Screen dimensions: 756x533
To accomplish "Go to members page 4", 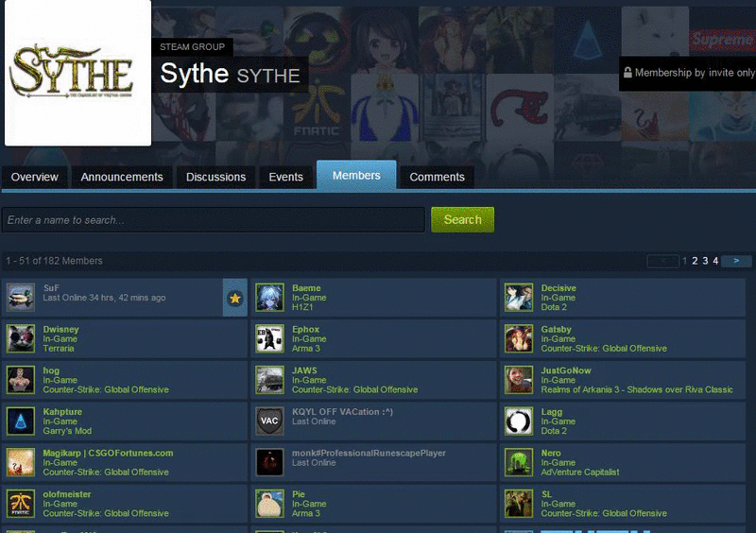I will pyautogui.click(x=716, y=261).
